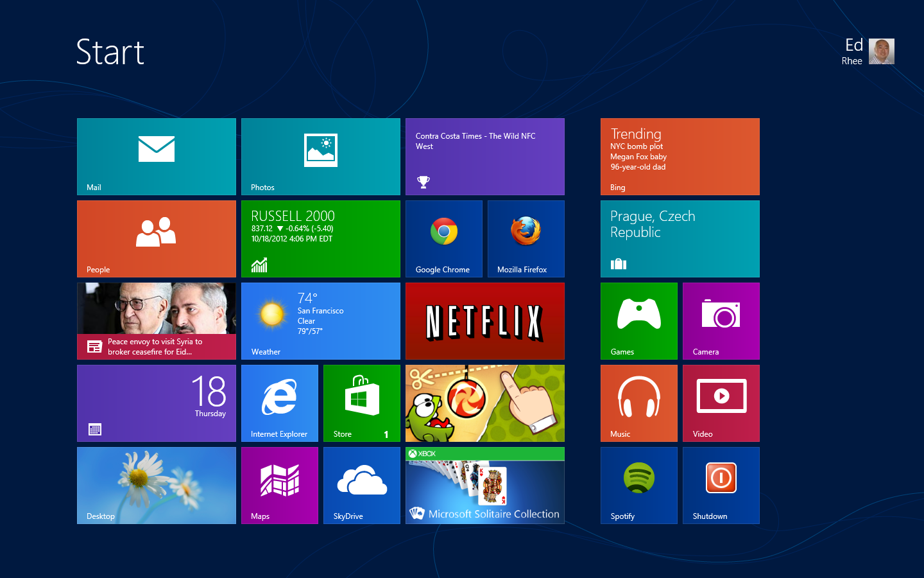Viewport: 924px width, 578px height.
Task: Open the Desktop tile
Action: [157, 486]
